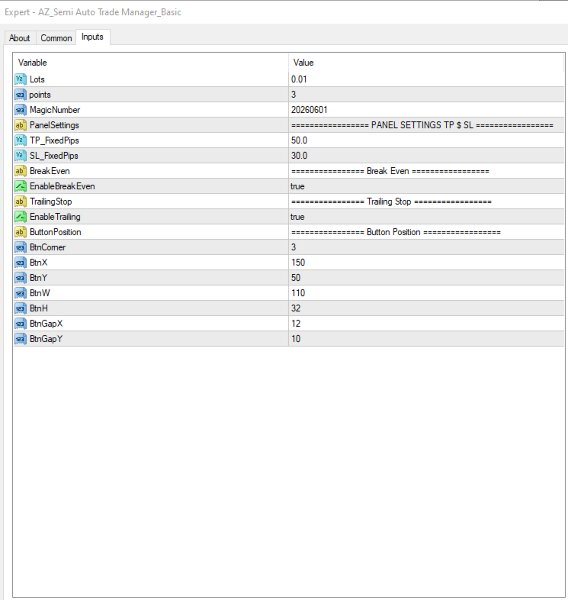This screenshot has width=568, height=600.
Task: Select the BtnGapY value 10
Action: [x=296, y=339]
